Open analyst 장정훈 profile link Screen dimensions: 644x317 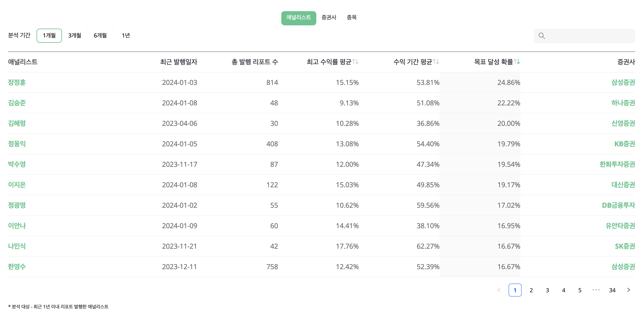17,82
